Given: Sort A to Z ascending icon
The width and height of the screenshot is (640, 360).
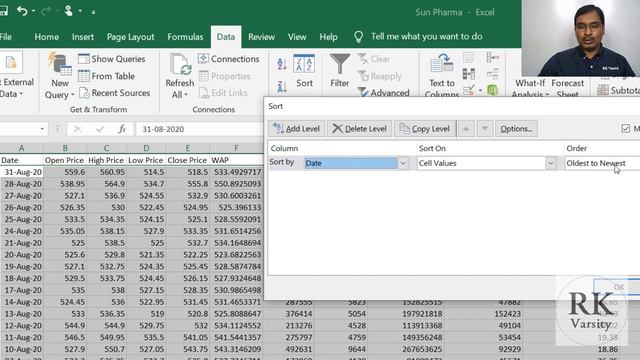Looking at the screenshot, I should click(x=282, y=64).
